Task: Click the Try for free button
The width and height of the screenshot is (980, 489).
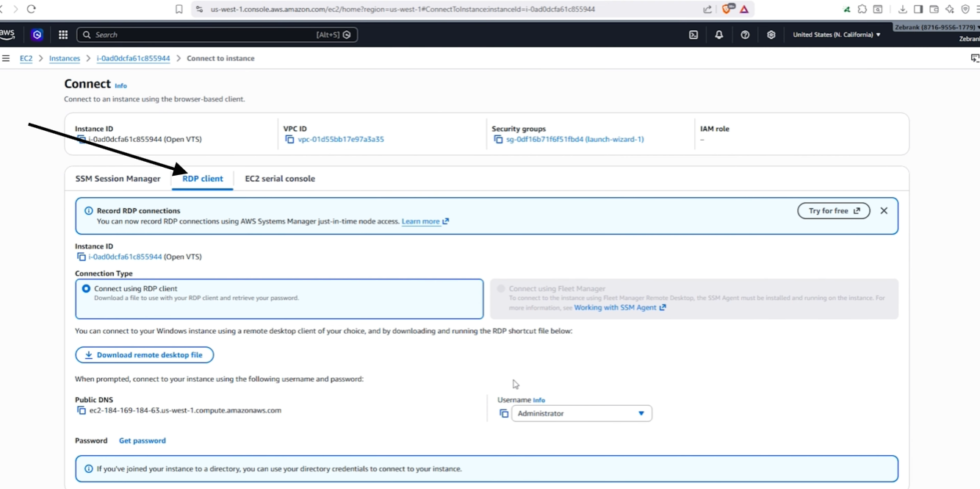Action: 834,211
